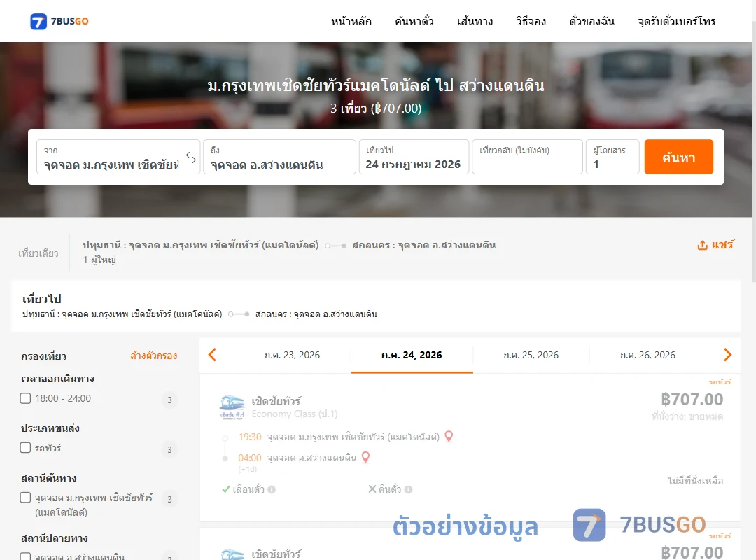
Task: Open the หน้าหลัก menu item
Action: click(x=351, y=21)
